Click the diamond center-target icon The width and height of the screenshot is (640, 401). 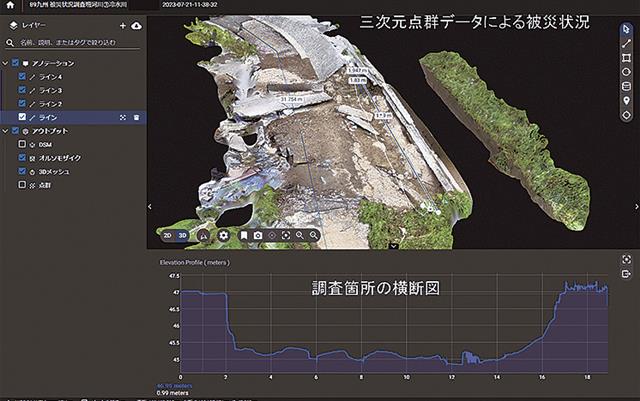click(x=272, y=235)
